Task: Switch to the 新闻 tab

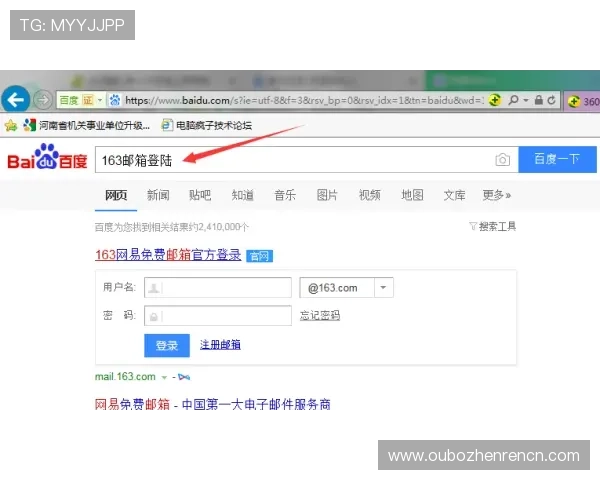Action: click(158, 195)
